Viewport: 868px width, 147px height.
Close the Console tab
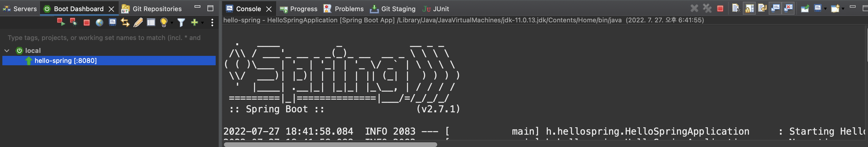269,9
